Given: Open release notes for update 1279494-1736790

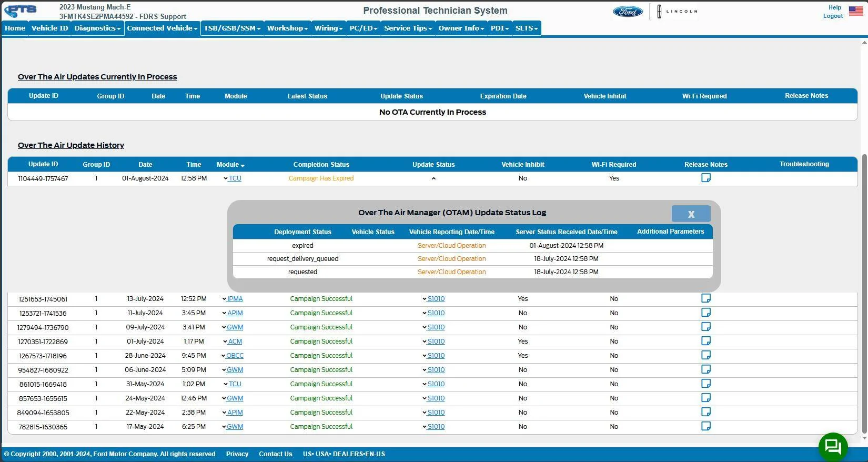Looking at the screenshot, I should (x=706, y=327).
